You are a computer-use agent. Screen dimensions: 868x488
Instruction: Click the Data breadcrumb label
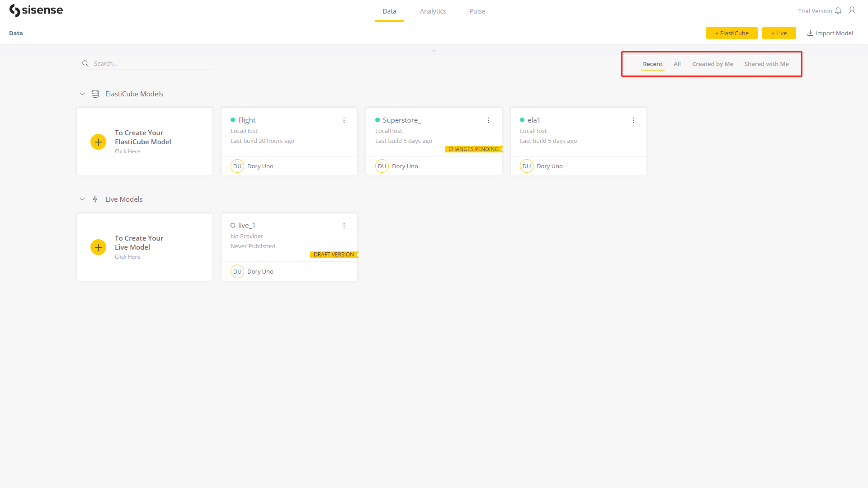pos(16,33)
